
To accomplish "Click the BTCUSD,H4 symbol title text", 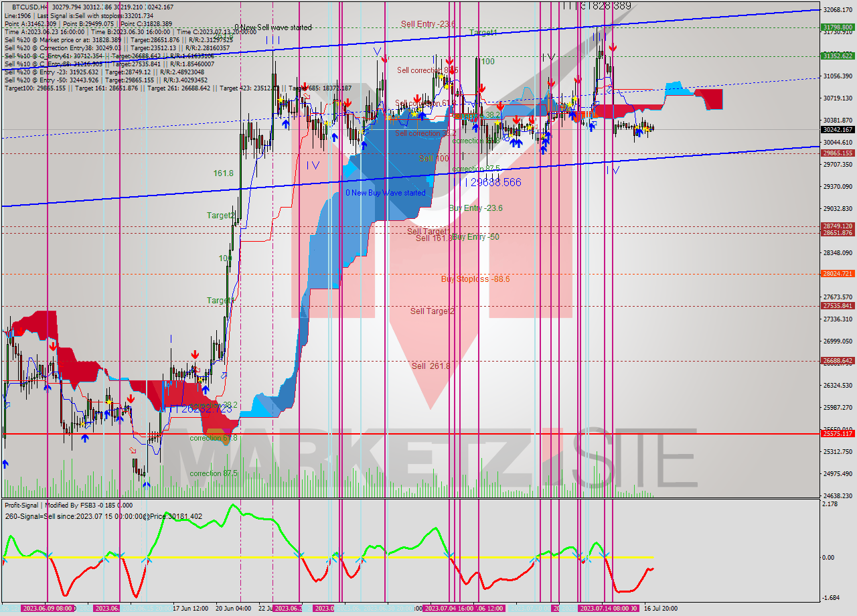I will pos(29,7).
